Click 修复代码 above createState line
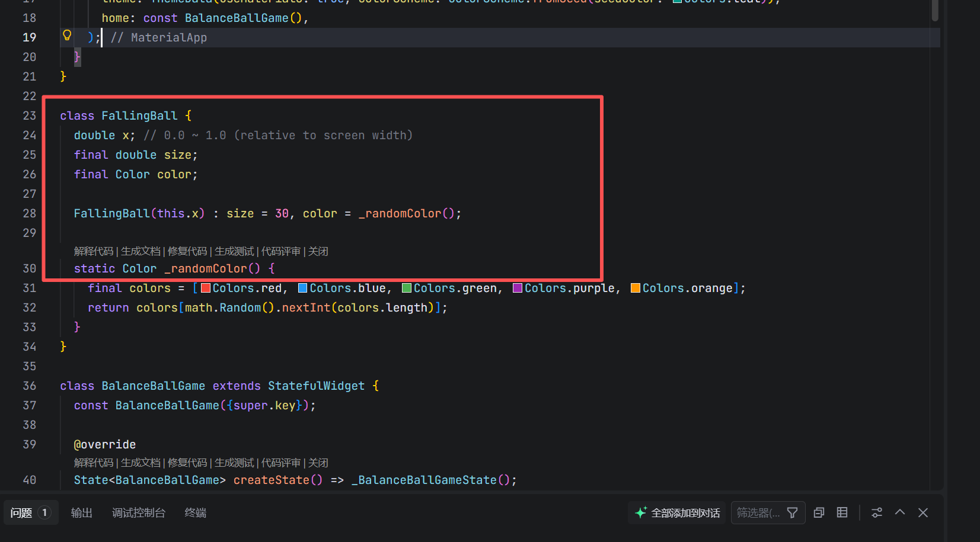This screenshot has width=980, height=542. 187,463
